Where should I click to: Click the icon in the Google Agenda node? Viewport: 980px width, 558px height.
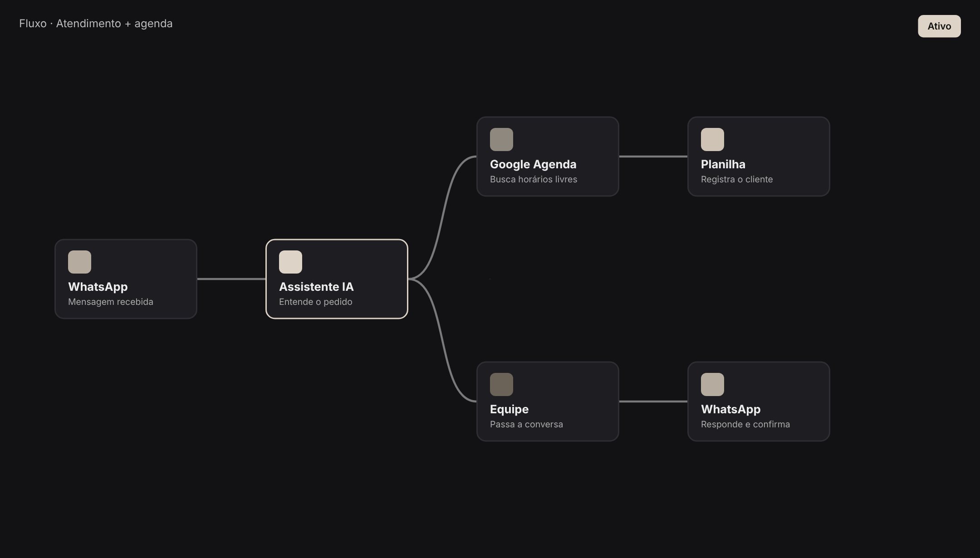pyautogui.click(x=501, y=139)
